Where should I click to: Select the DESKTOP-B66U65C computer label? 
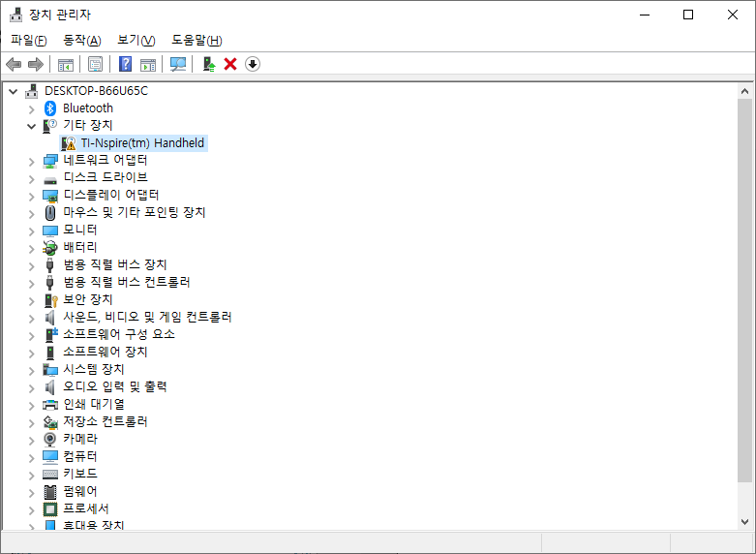click(x=97, y=91)
